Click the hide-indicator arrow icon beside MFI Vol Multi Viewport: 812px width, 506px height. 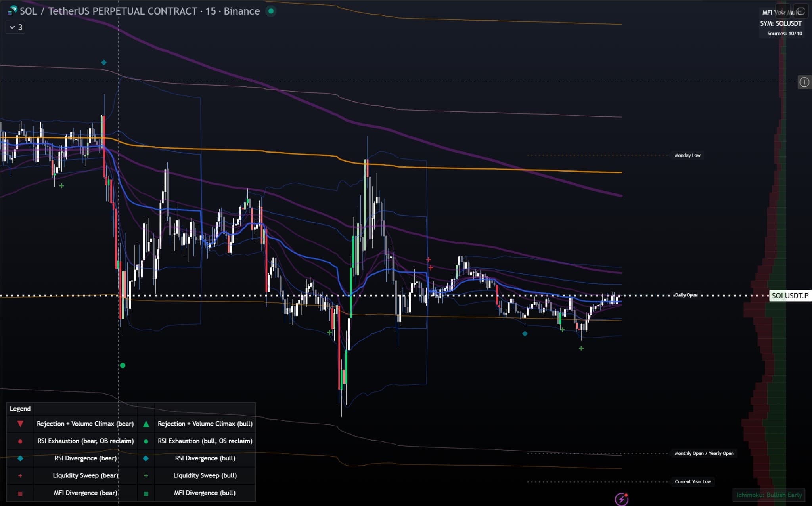tap(783, 11)
